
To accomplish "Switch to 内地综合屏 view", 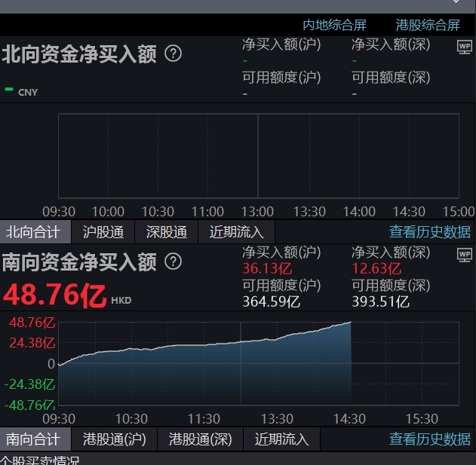I will [x=334, y=25].
